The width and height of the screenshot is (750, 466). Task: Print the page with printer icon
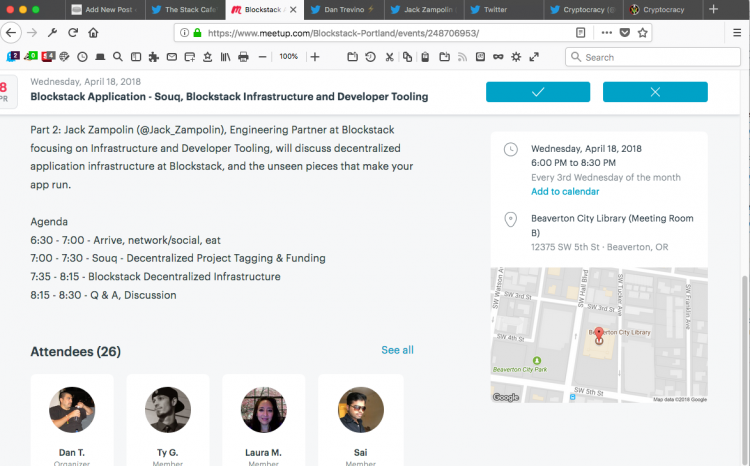click(x=243, y=57)
